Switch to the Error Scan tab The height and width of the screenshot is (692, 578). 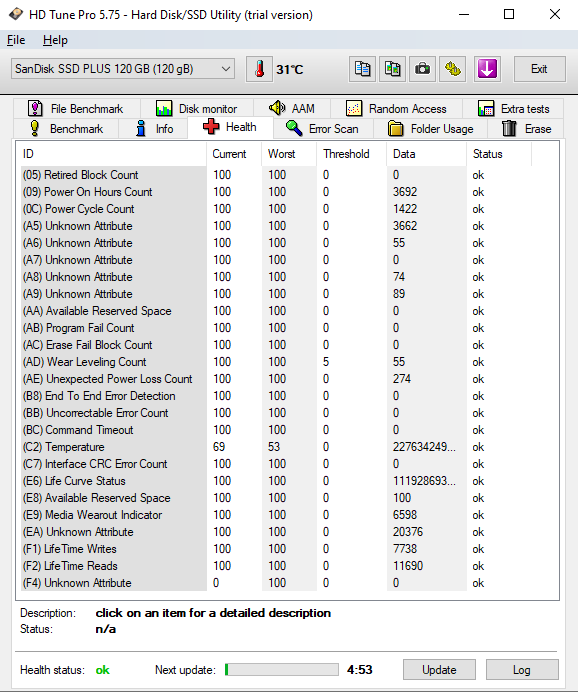(323, 129)
